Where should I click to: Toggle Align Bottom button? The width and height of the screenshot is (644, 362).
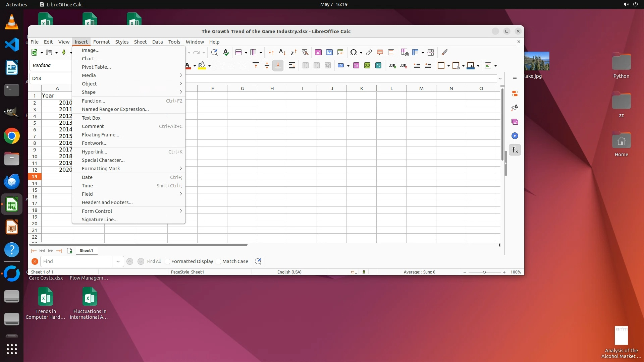point(278,66)
